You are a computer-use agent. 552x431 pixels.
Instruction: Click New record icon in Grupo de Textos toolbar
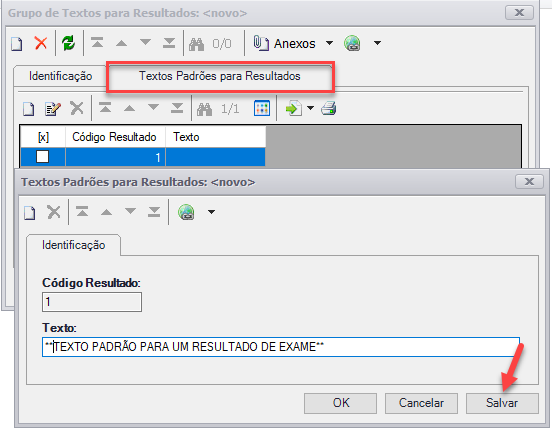pyautogui.click(x=17, y=44)
